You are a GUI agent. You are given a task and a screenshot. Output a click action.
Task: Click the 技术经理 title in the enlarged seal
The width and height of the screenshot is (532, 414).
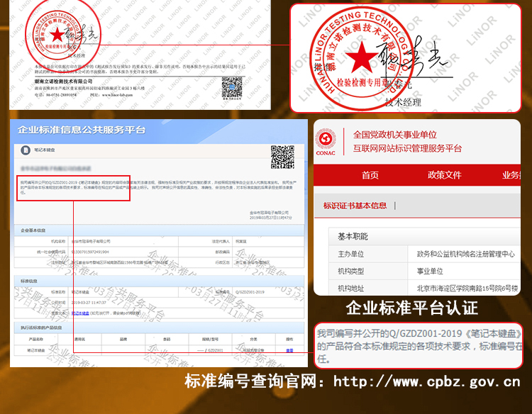coord(403,102)
